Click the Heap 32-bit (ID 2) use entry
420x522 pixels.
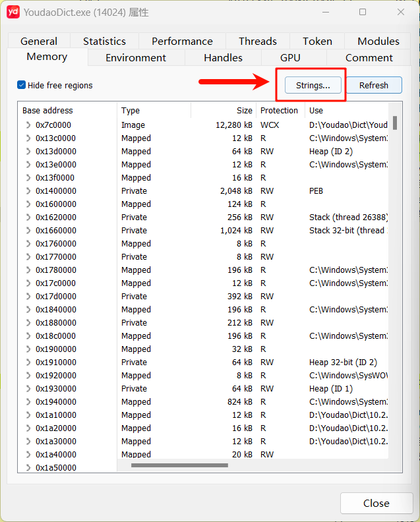click(x=343, y=362)
